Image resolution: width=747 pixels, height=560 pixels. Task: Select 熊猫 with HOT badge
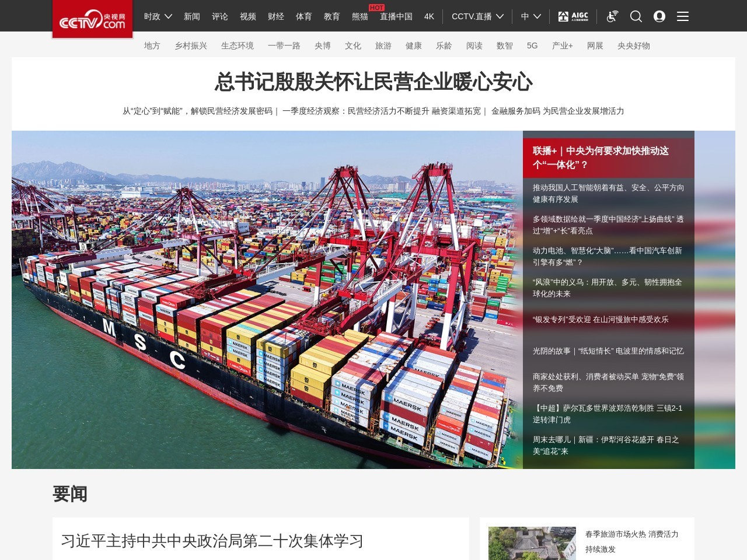pyautogui.click(x=360, y=16)
